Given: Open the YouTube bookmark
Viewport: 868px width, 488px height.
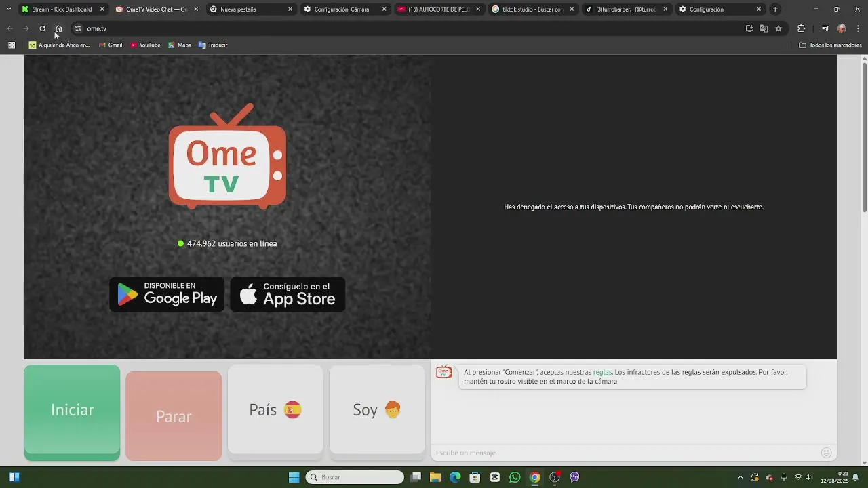Looking at the screenshot, I should pyautogui.click(x=145, y=45).
